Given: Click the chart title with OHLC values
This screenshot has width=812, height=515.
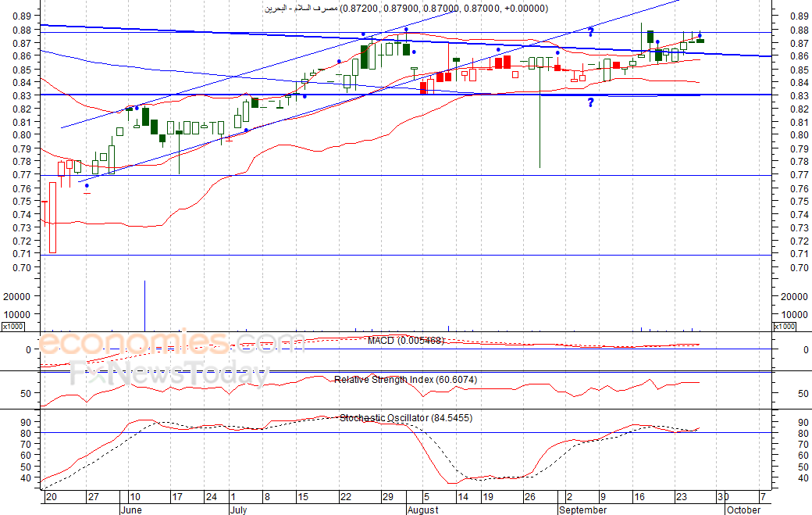Looking at the screenshot, I should click(406, 9).
